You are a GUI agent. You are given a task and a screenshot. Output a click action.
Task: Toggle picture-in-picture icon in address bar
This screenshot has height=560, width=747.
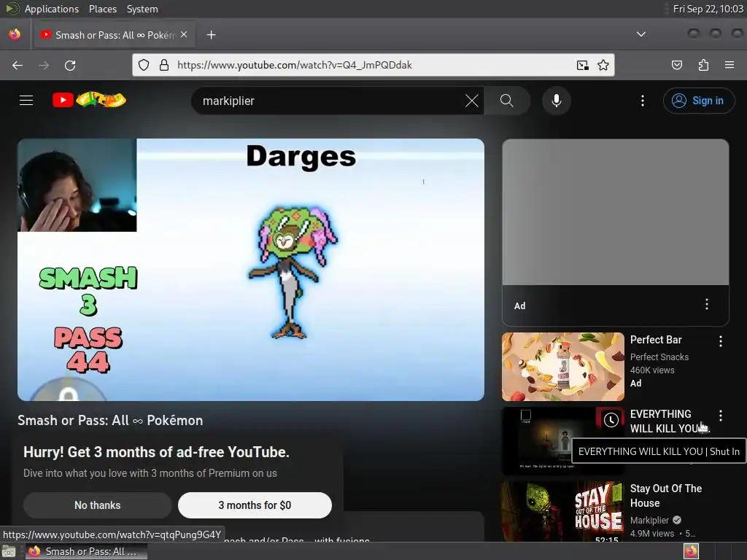tap(582, 65)
